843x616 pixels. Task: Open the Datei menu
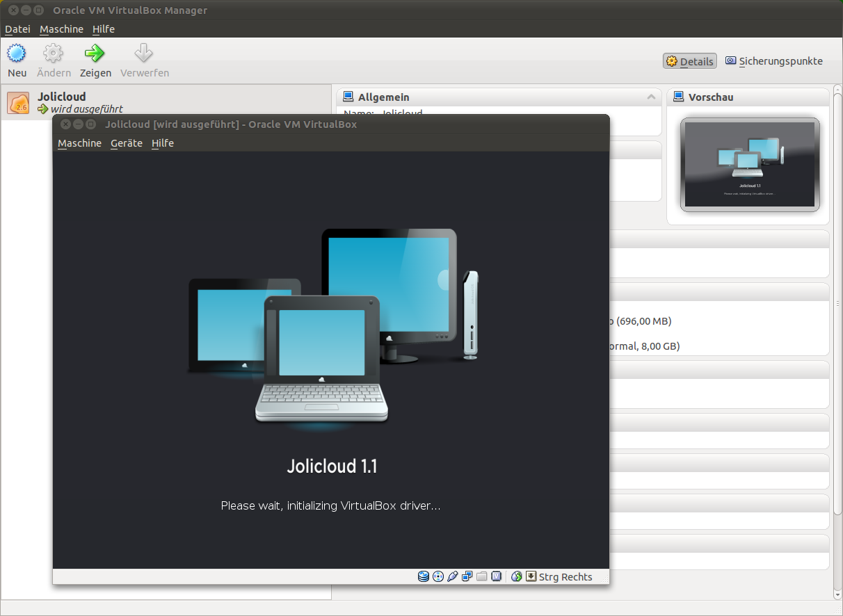[17, 29]
